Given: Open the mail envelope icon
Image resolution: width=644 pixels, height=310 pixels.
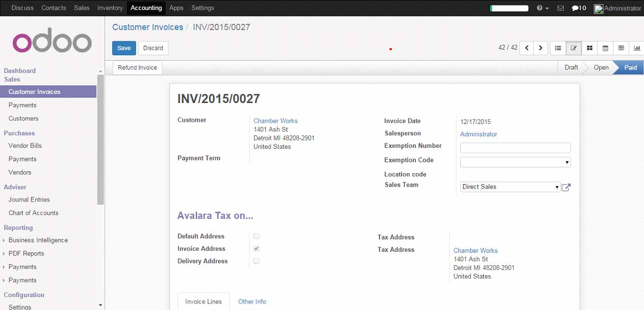Looking at the screenshot, I should pos(560,8).
